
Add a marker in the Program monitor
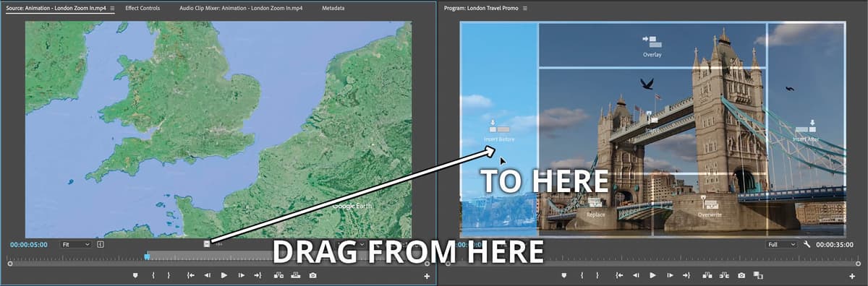point(565,275)
